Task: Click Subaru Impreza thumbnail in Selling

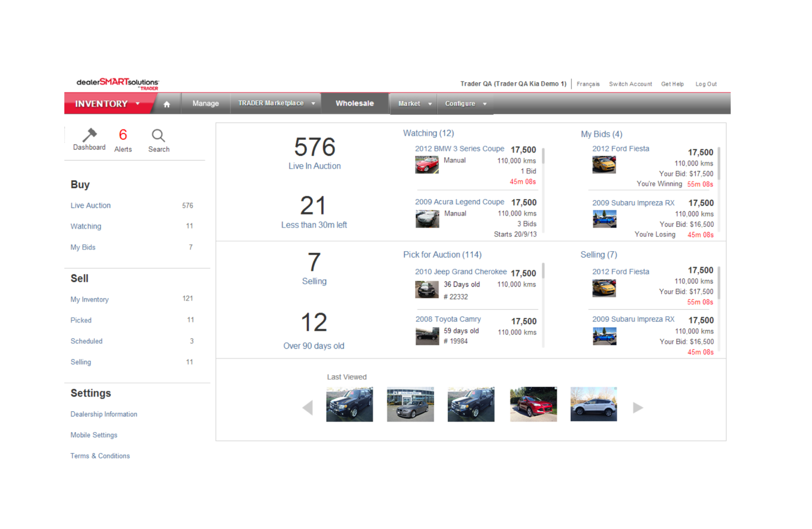Action: coord(604,336)
